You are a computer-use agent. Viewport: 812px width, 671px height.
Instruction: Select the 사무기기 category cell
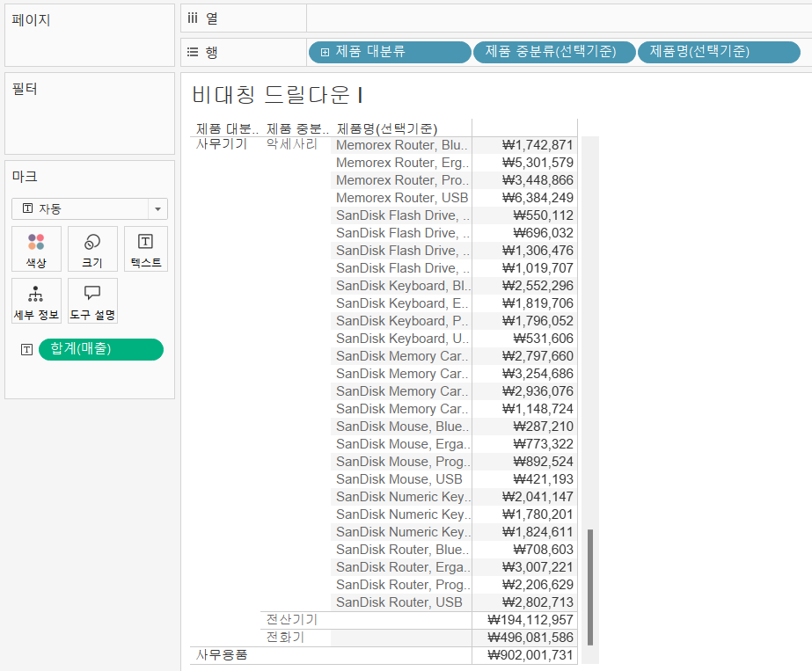(x=222, y=143)
